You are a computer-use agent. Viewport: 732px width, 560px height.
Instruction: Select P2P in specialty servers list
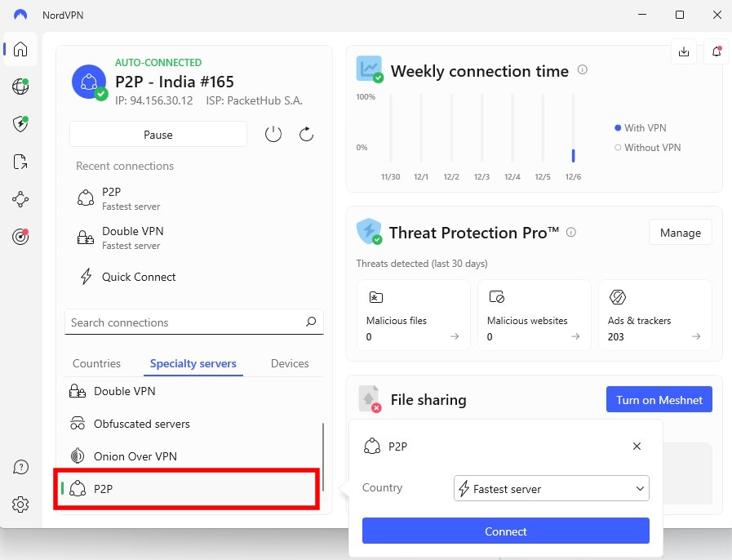pos(187,489)
